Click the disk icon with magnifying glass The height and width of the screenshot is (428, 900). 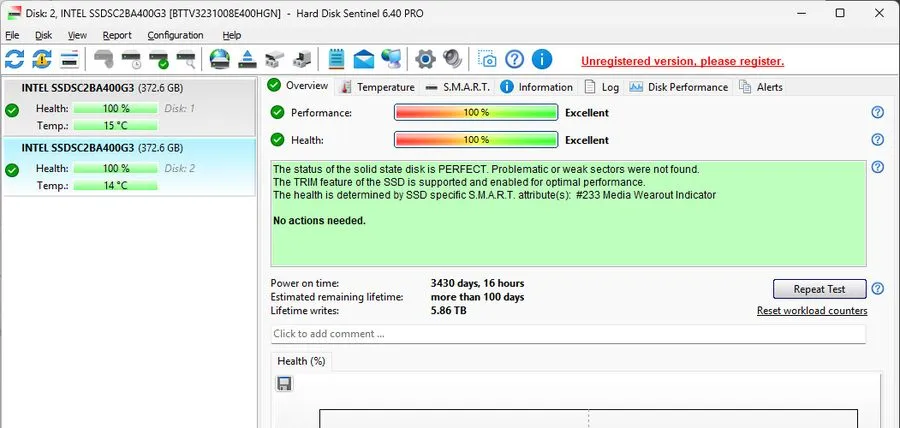click(186, 59)
